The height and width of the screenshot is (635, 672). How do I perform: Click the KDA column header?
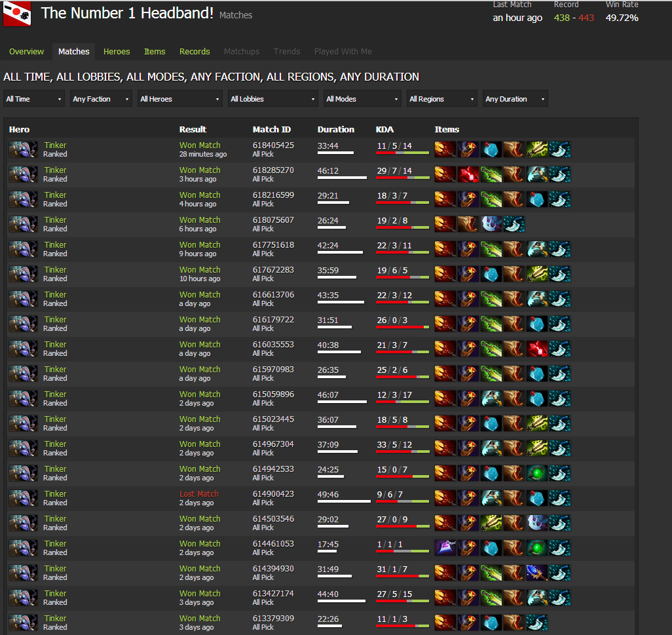384,130
